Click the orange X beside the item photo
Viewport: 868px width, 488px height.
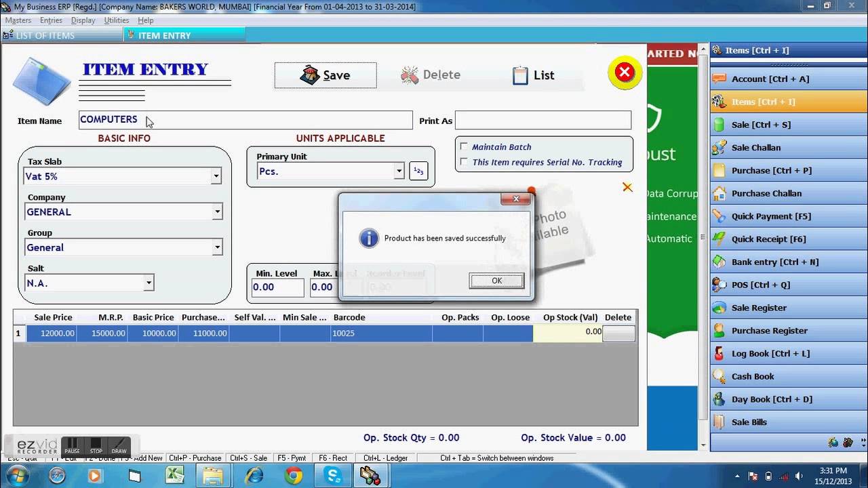tap(627, 187)
